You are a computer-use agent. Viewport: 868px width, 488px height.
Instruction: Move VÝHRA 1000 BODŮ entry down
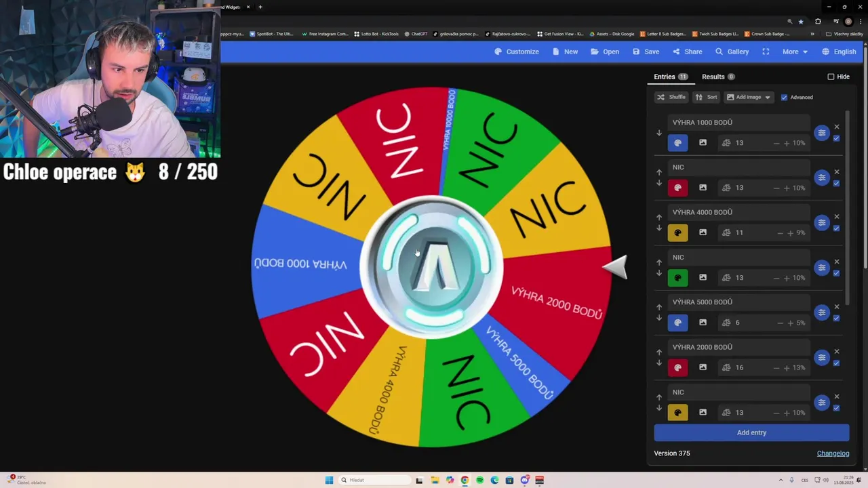(659, 133)
